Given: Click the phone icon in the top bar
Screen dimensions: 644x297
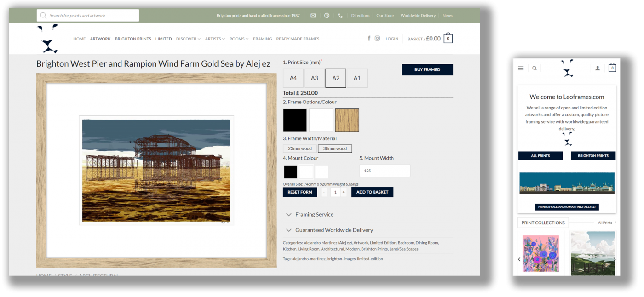Looking at the screenshot, I should [340, 16].
